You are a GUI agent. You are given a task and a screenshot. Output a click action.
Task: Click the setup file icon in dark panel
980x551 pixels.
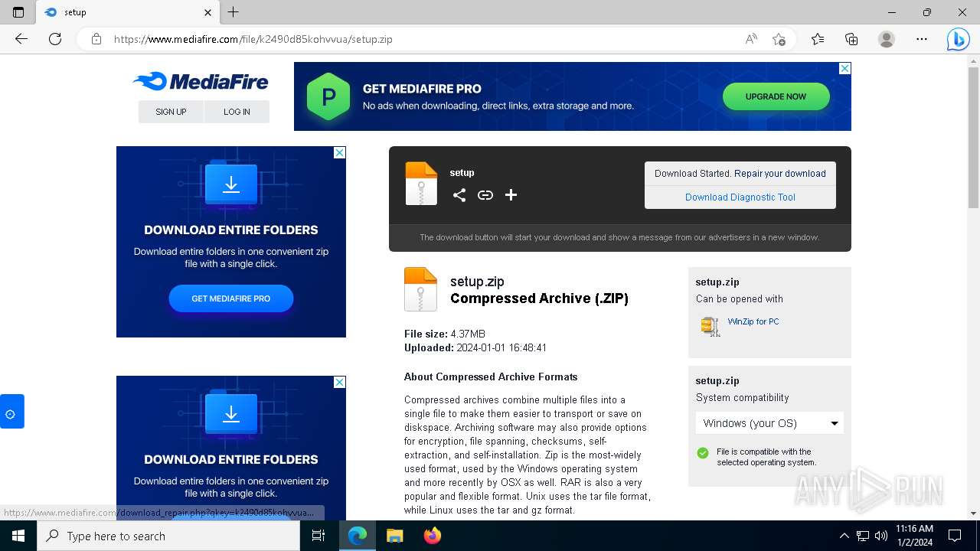[421, 184]
